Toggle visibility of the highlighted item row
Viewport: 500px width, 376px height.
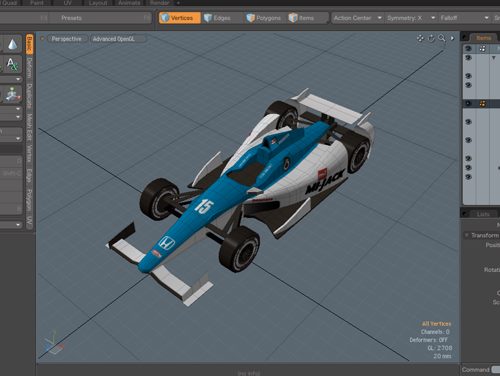[x=468, y=104]
